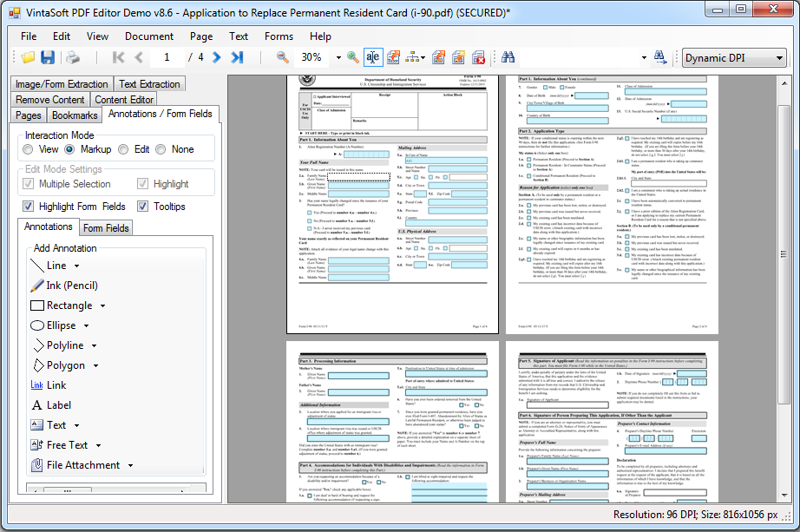Select the Markup interaction mode
The image size is (800, 532).
pyautogui.click(x=70, y=149)
